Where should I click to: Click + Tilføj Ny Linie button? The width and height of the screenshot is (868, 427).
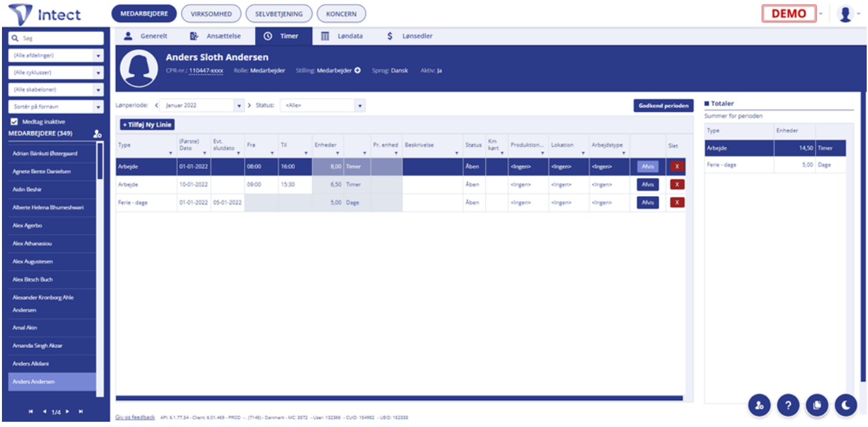tap(147, 124)
